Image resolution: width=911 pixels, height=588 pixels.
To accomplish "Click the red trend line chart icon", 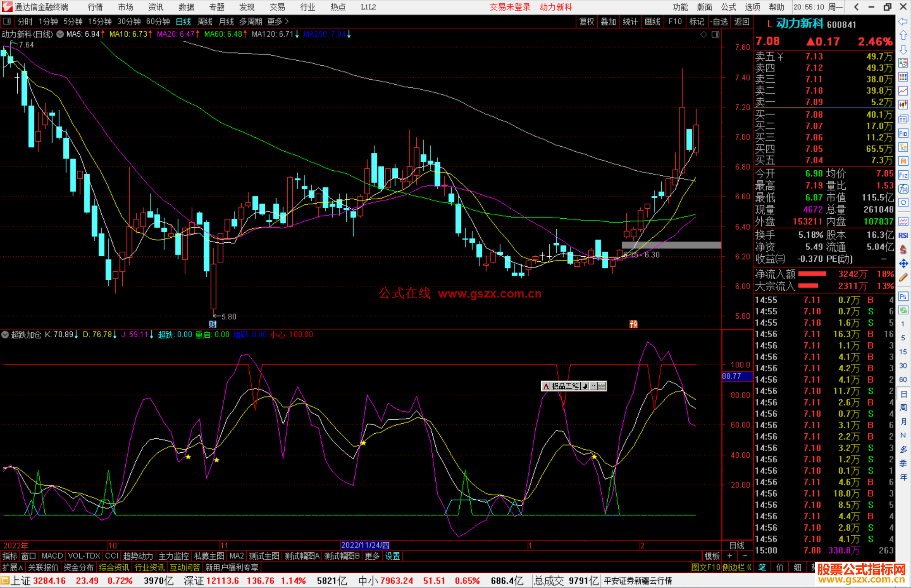I will coord(903,90).
